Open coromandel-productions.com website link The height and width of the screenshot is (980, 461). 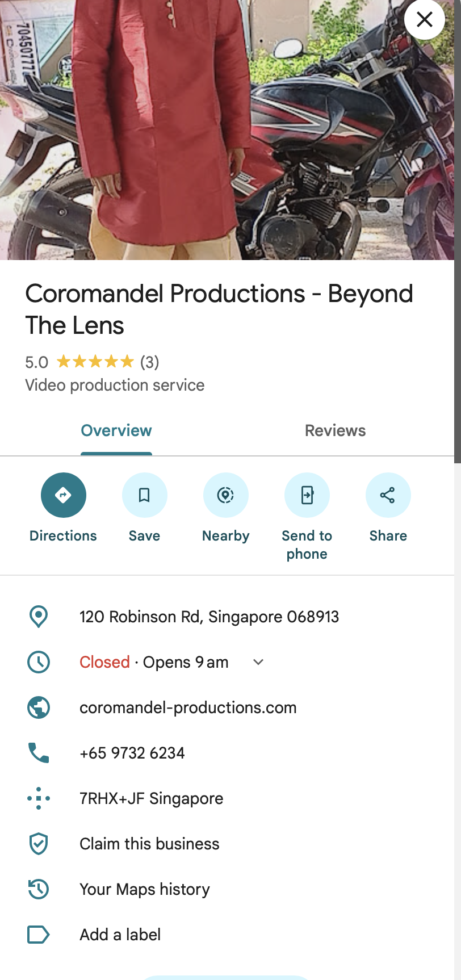188,707
